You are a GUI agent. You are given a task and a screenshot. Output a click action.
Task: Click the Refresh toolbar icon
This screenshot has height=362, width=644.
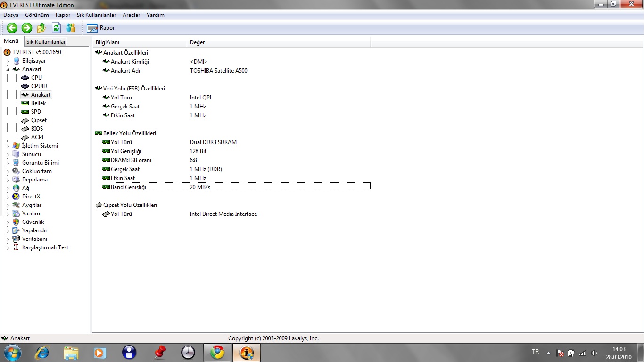(x=56, y=28)
